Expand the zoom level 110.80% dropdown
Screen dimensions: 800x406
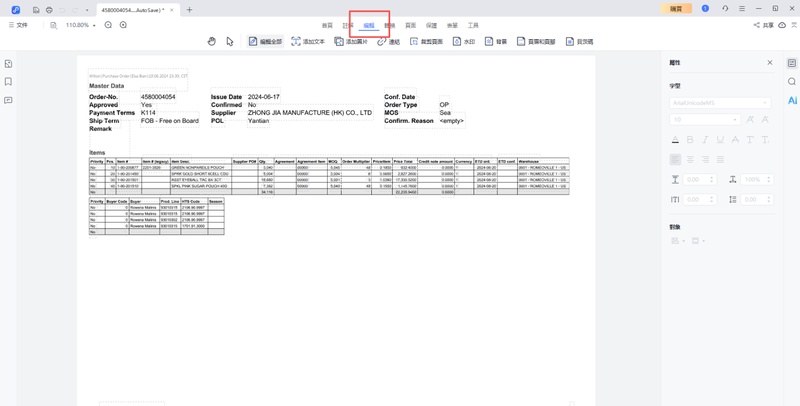82,25
